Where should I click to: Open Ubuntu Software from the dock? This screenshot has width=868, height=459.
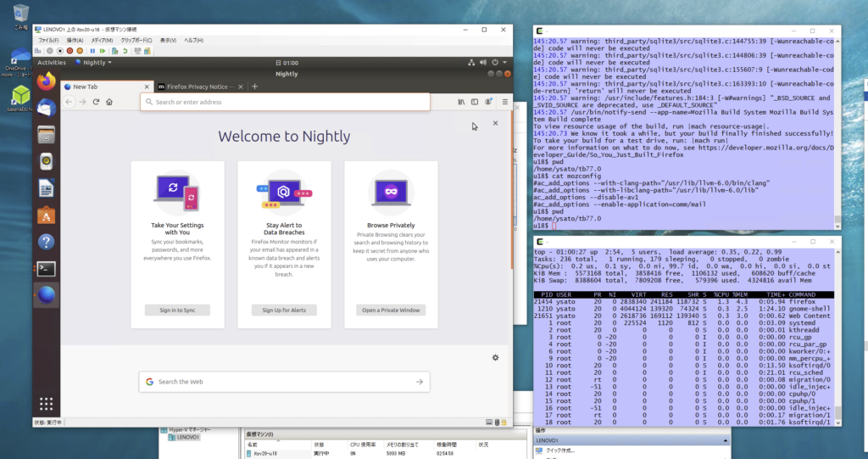[47, 215]
